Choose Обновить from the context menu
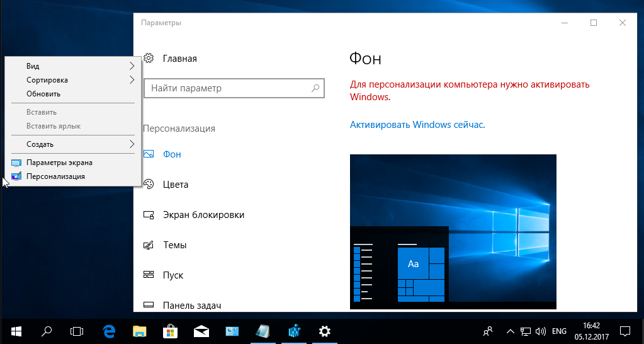Image resolution: width=644 pixels, height=344 pixels. 43,94
